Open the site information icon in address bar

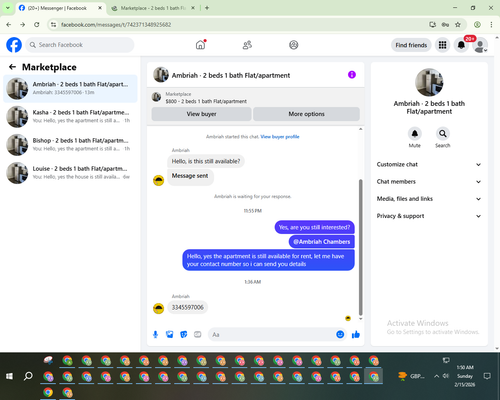53,25
